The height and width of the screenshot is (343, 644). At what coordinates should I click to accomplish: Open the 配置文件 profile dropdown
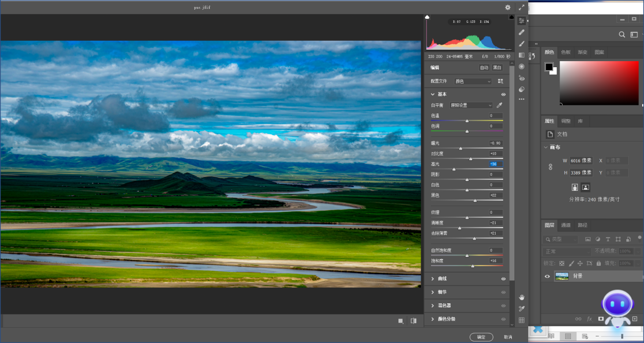[x=473, y=81]
